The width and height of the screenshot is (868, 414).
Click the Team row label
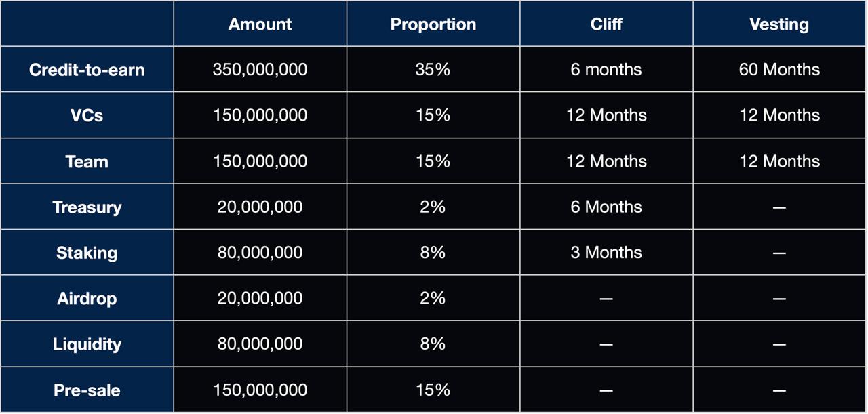[x=87, y=161]
